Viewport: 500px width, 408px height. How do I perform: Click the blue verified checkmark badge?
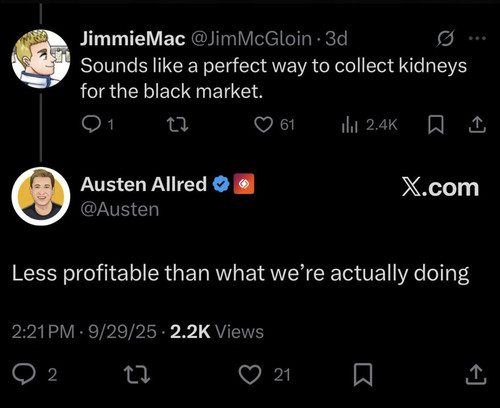221,184
